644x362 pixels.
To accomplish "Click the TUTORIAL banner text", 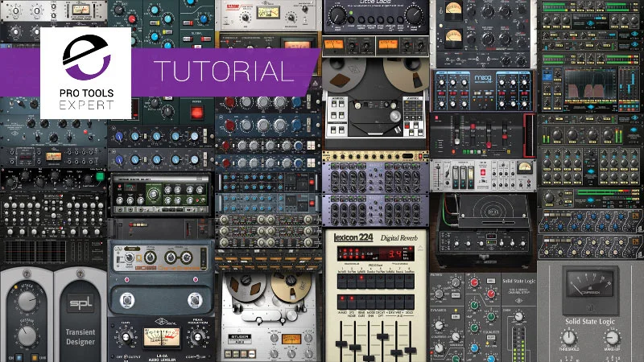I will (225, 72).
